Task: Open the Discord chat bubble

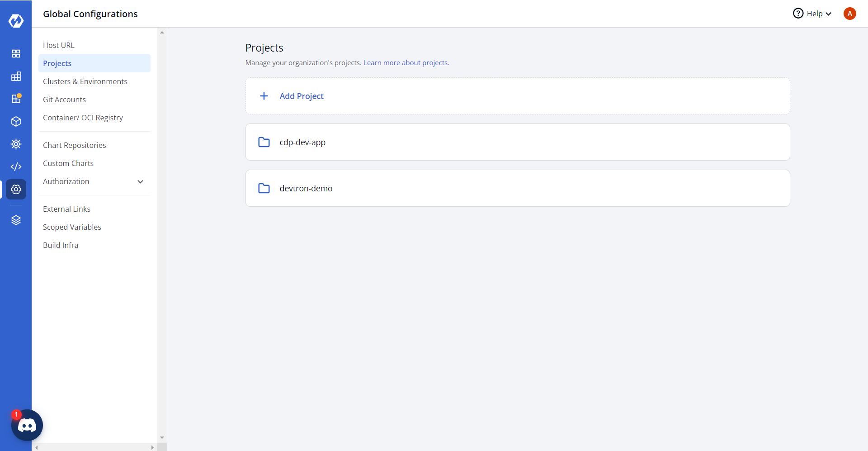Action: (27, 425)
